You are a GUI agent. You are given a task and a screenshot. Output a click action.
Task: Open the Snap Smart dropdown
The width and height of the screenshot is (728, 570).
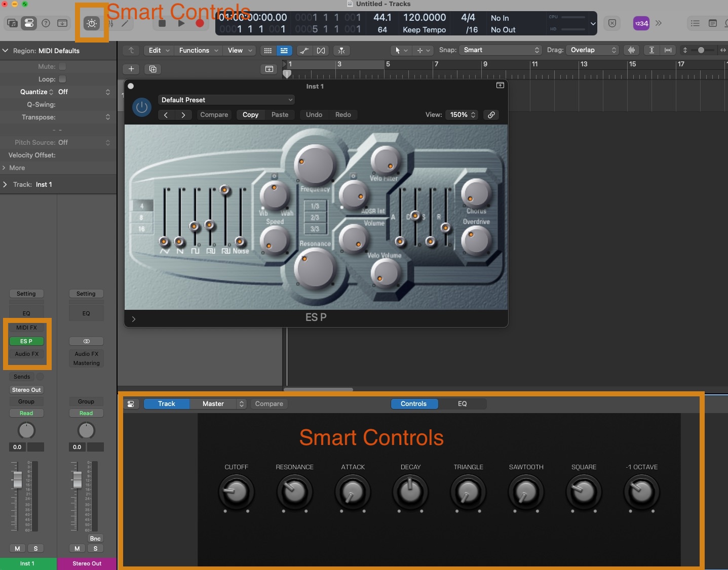tap(501, 50)
